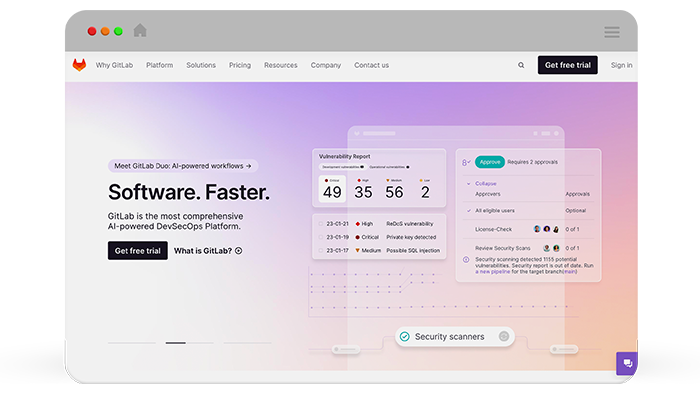Open the Platform navigation dropdown
The image size is (700, 400).
pos(159,65)
